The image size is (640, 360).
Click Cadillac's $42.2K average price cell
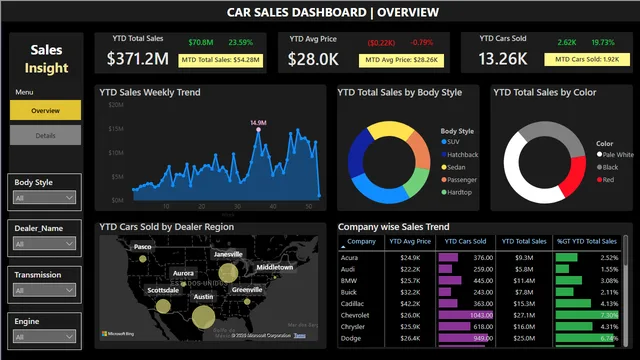pos(410,304)
